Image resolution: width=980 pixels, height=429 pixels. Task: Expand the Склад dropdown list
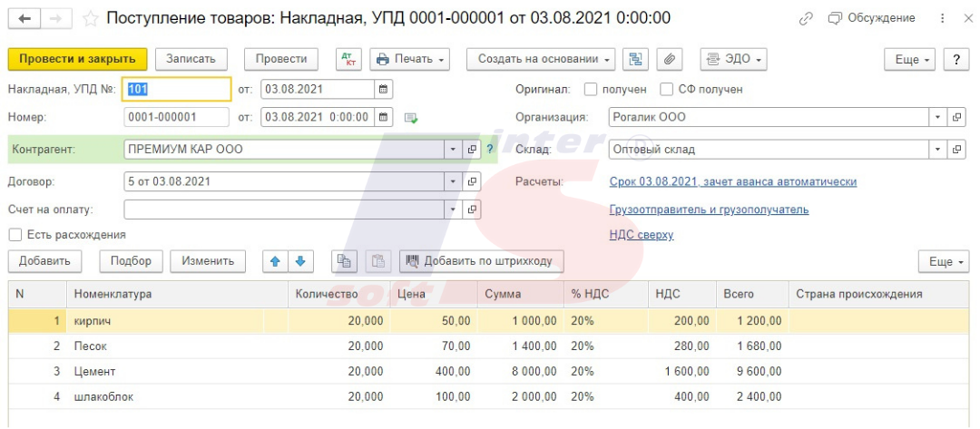click(x=937, y=150)
